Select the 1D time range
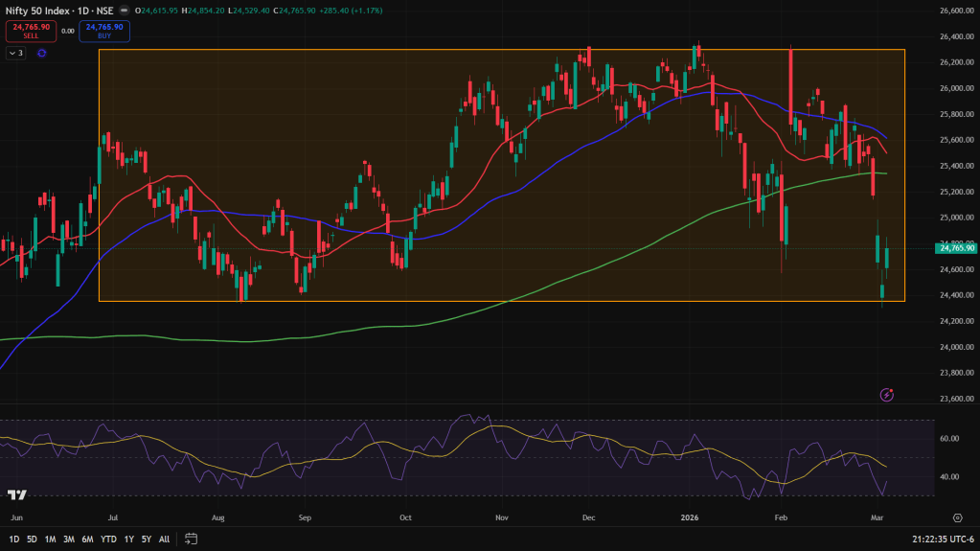This screenshot has width=980, height=551. 13,540
